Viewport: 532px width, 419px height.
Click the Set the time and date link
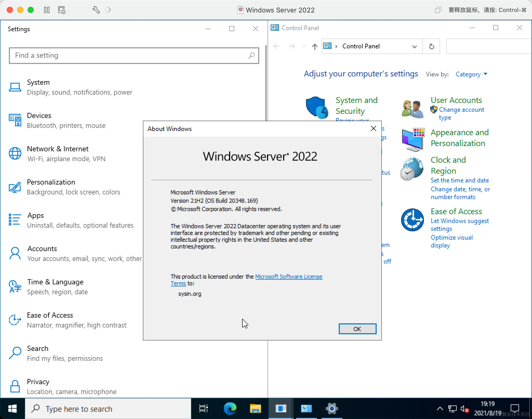460,180
